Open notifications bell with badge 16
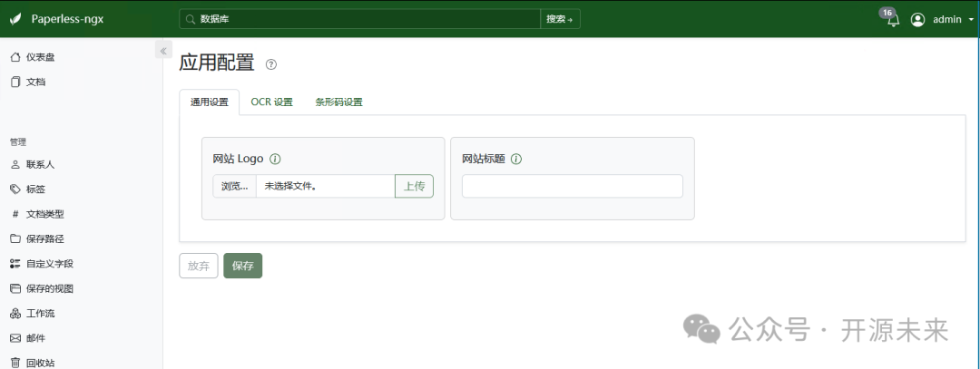Screen dimensions: 980x369 coord(893,19)
